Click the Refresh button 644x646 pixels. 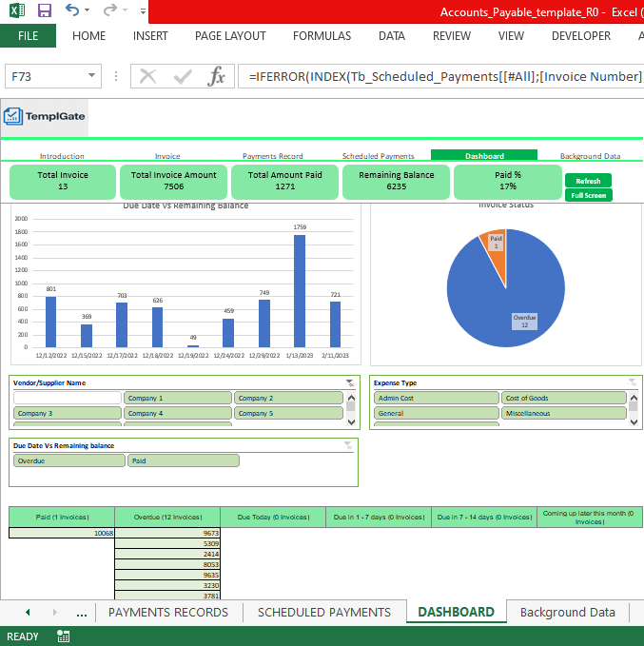coord(588,181)
